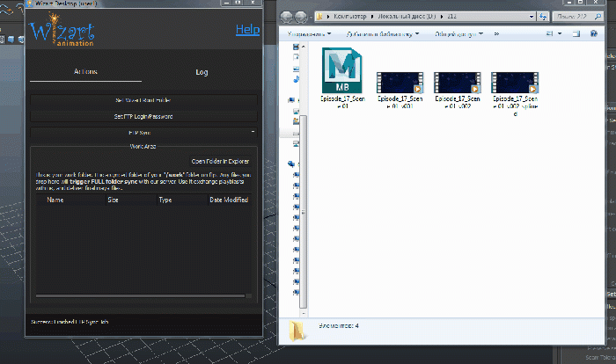Go forward in the Explorer window
Image resolution: width=616 pixels, height=364 pixels.
click(301, 17)
